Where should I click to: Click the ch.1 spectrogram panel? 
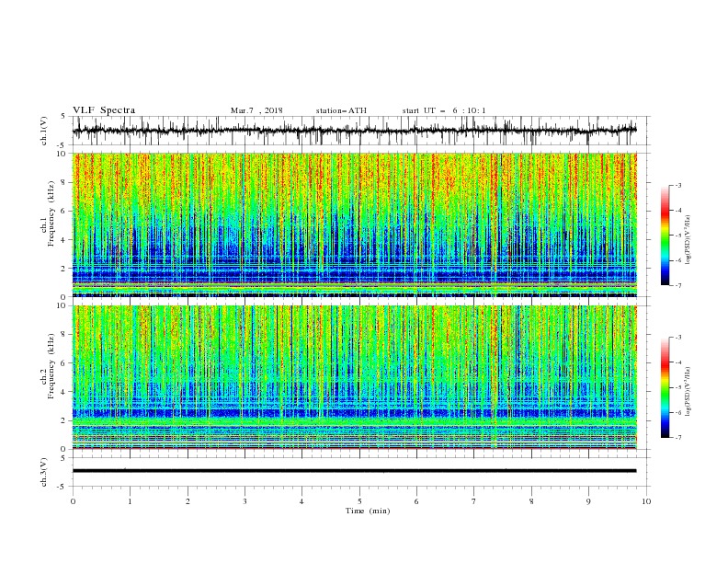coord(355,224)
